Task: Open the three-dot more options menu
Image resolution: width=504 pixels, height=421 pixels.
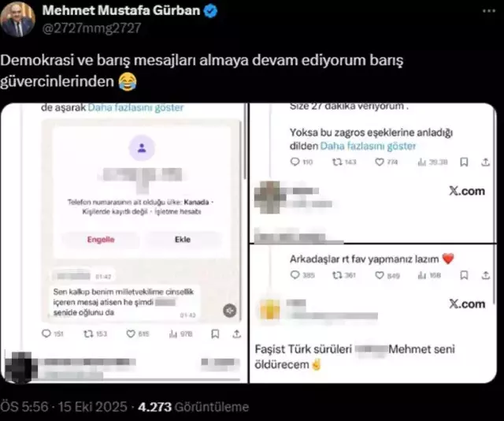Action: [x=488, y=11]
